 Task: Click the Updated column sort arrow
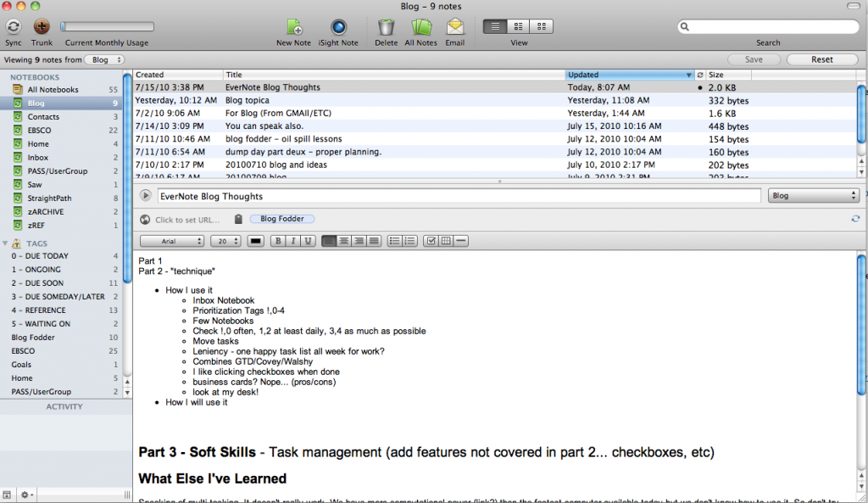[x=688, y=75]
